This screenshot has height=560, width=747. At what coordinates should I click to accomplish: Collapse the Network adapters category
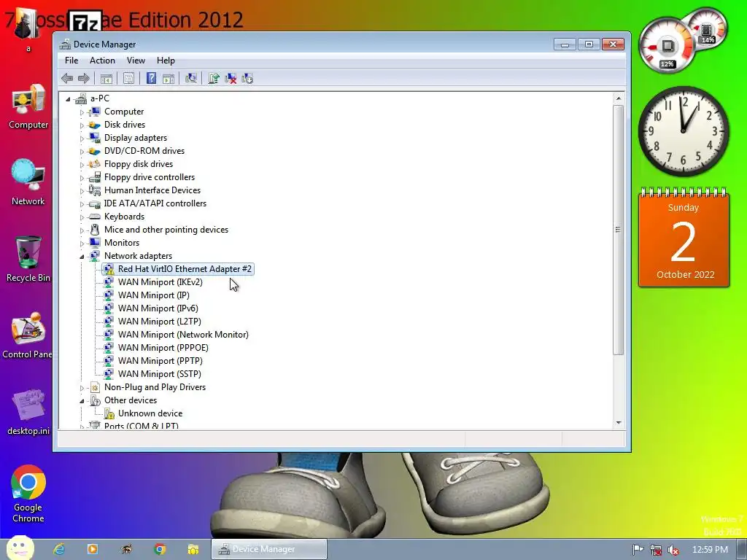pyautogui.click(x=82, y=257)
